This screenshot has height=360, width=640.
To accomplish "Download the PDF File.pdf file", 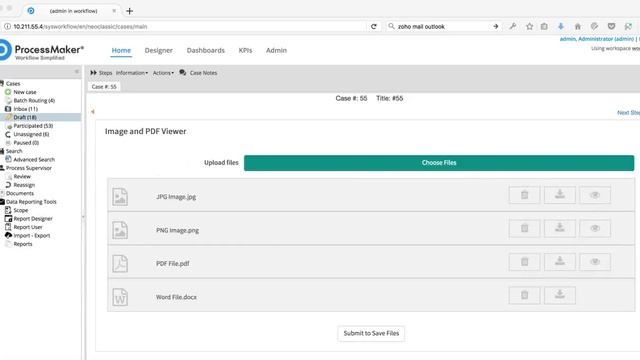I will pos(560,262).
